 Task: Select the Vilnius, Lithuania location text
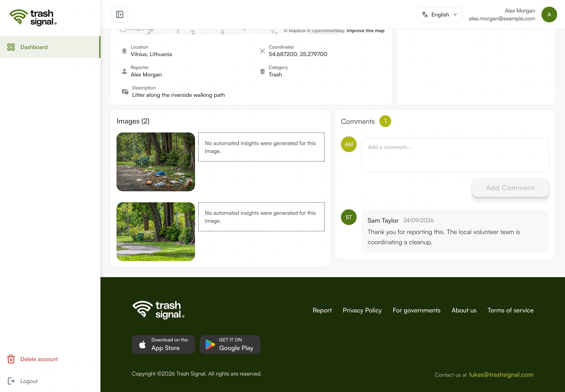click(151, 54)
